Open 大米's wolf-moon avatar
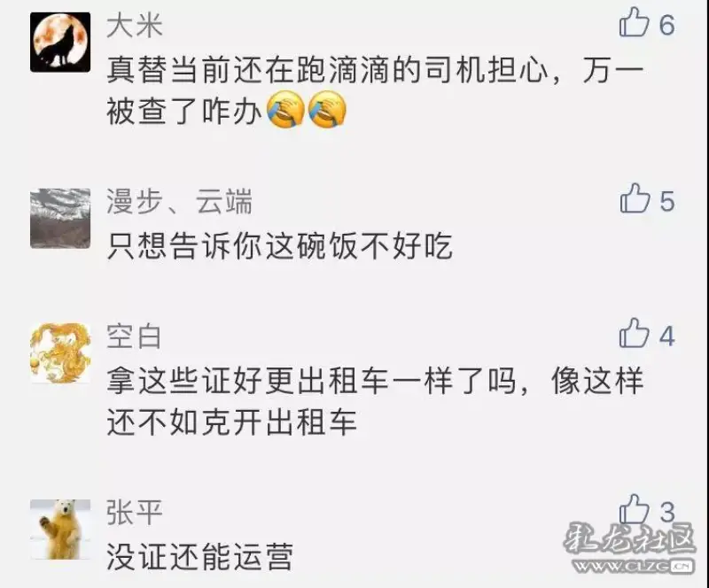 click(x=60, y=42)
